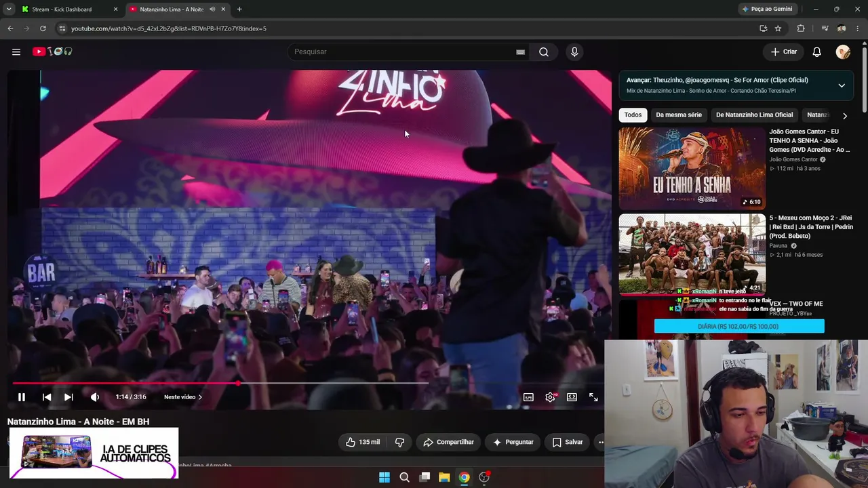
Task: Click the search magnifier button
Action: (x=544, y=52)
